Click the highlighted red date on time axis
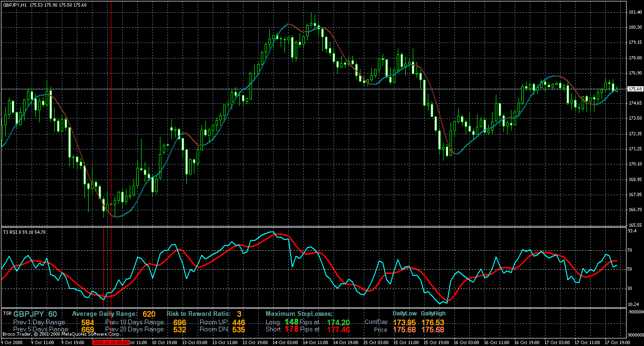 [110, 343]
